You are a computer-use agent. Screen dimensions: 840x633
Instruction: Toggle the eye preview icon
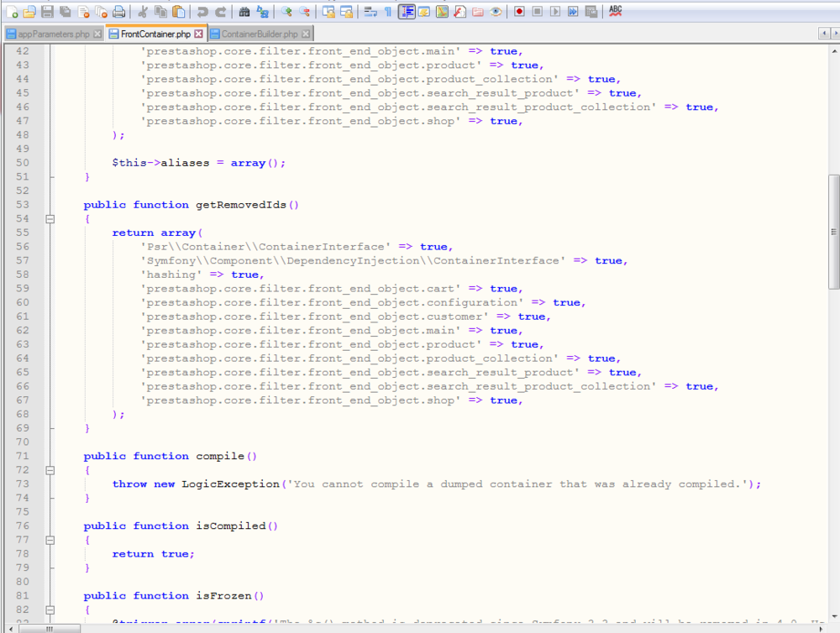(x=496, y=11)
